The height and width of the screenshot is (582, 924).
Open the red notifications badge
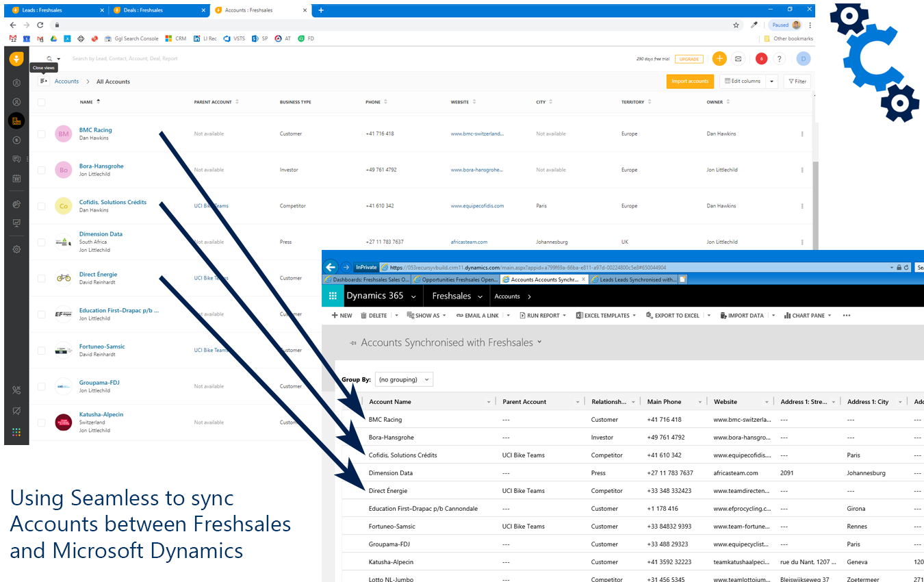click(761, 59)
